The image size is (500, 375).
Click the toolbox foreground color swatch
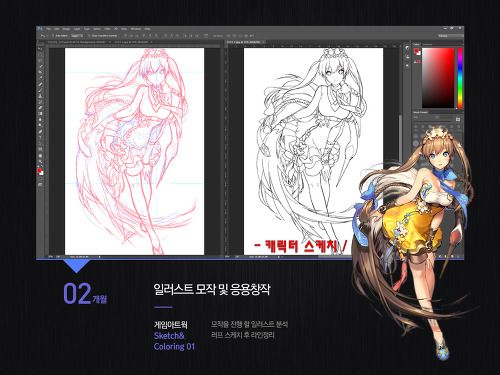[x=40, y=171]
